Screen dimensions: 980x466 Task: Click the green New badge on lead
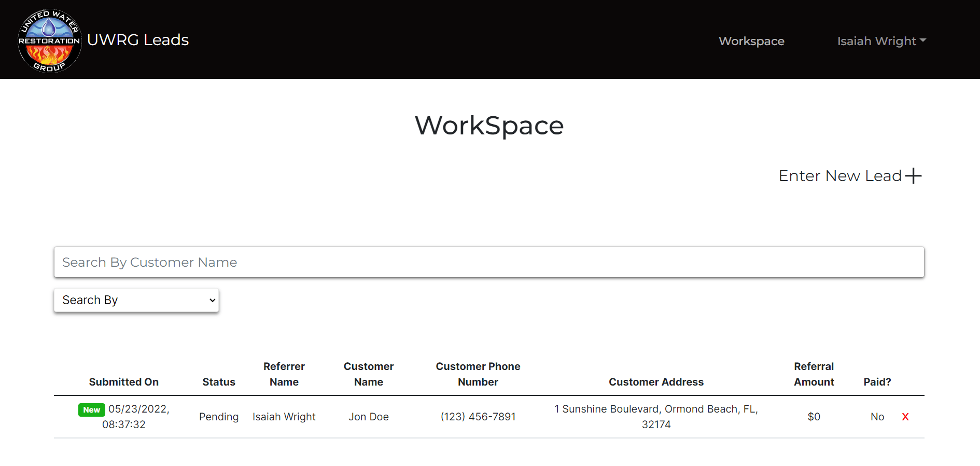pos(91,409)
